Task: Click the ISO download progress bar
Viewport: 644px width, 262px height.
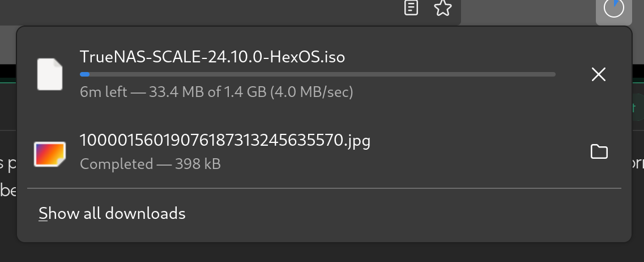Action: (318, 74)
